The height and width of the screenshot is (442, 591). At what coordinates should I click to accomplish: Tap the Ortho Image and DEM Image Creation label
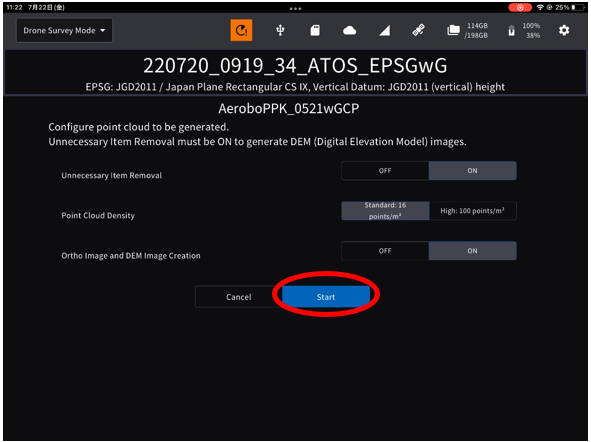tap(131, 255)
